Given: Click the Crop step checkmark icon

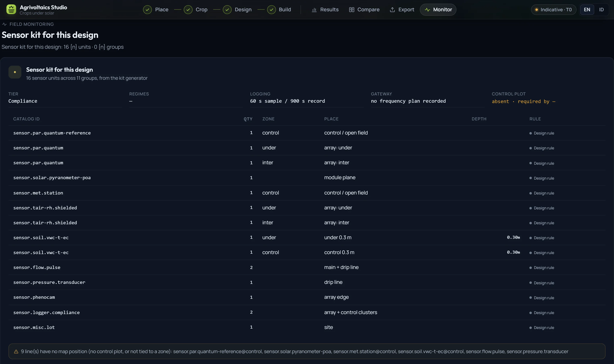Looking at the screenshot, I should [188, 10].
